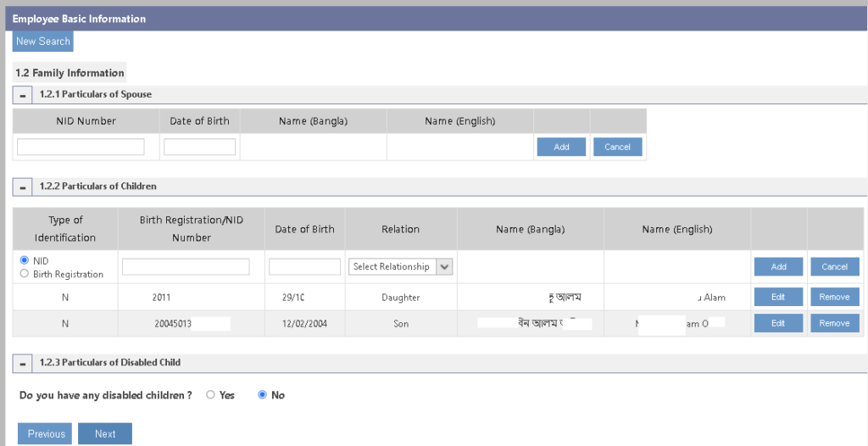Click Cancel in the spouse row

click(617, 147)
